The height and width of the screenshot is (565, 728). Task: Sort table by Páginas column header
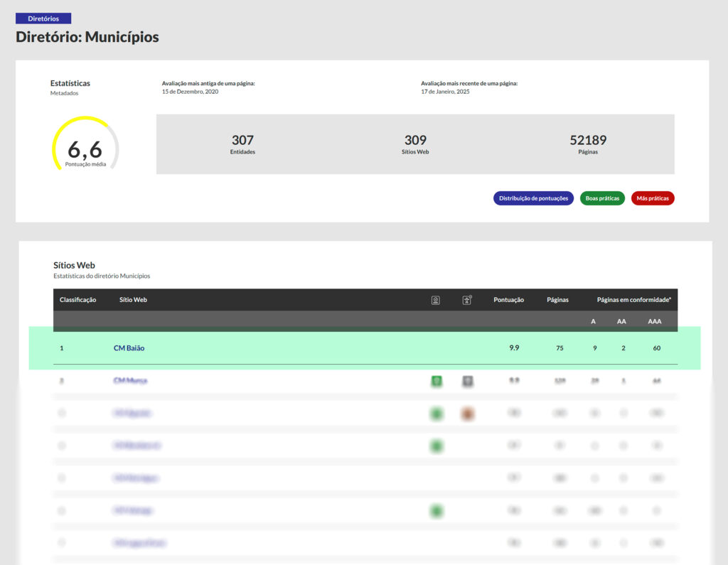557,300
